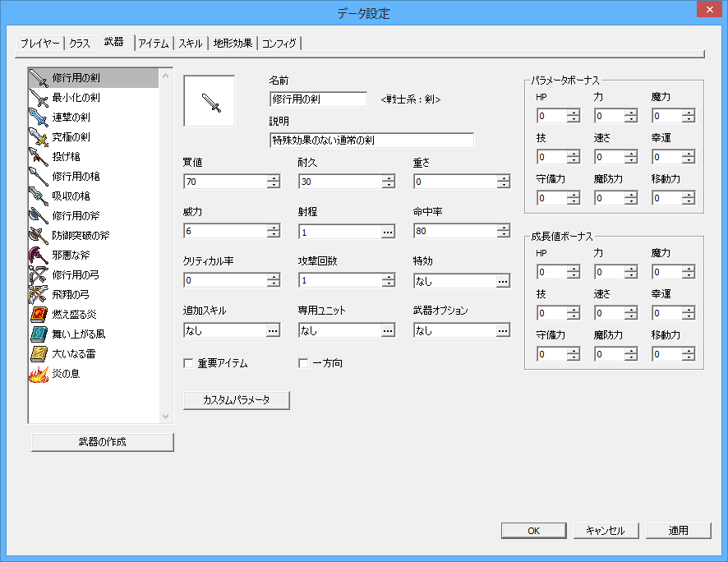Click the weapon list scrollbar up arrow
The height and width of the screenshot is (562, 728).
click(166, 76)
